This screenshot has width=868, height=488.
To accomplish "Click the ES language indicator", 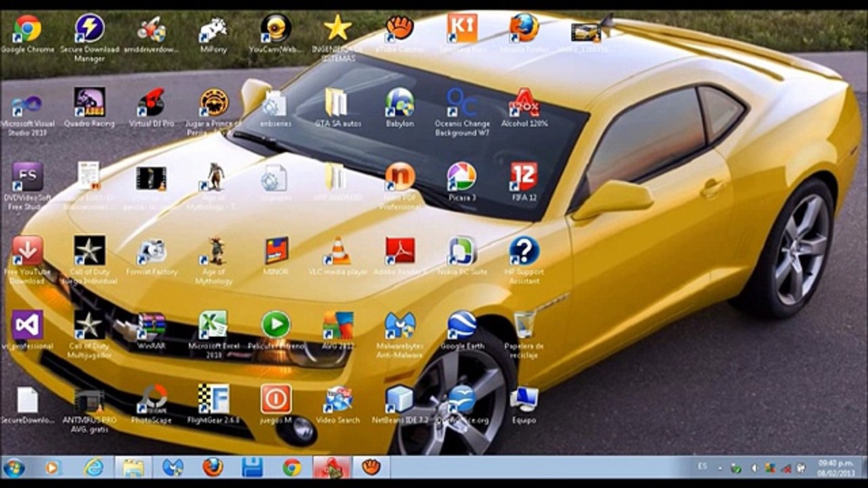I will pyautogui.click(x=702, y=466).
